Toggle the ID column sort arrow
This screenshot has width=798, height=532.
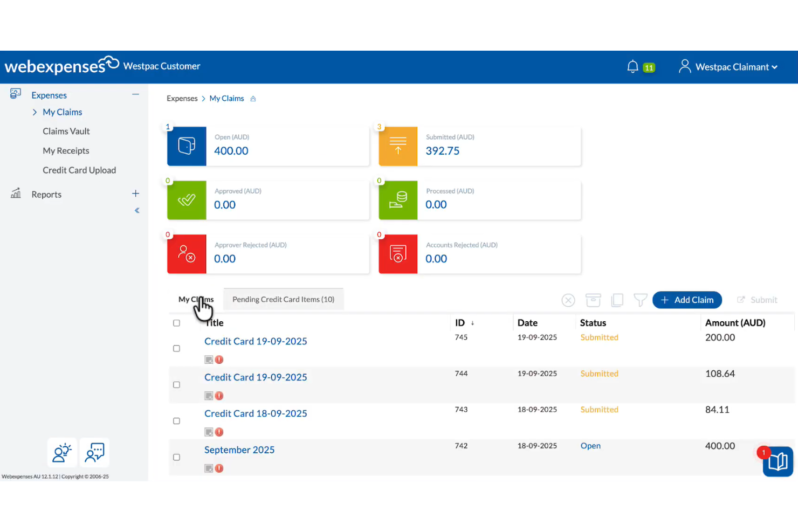[473, 322]
